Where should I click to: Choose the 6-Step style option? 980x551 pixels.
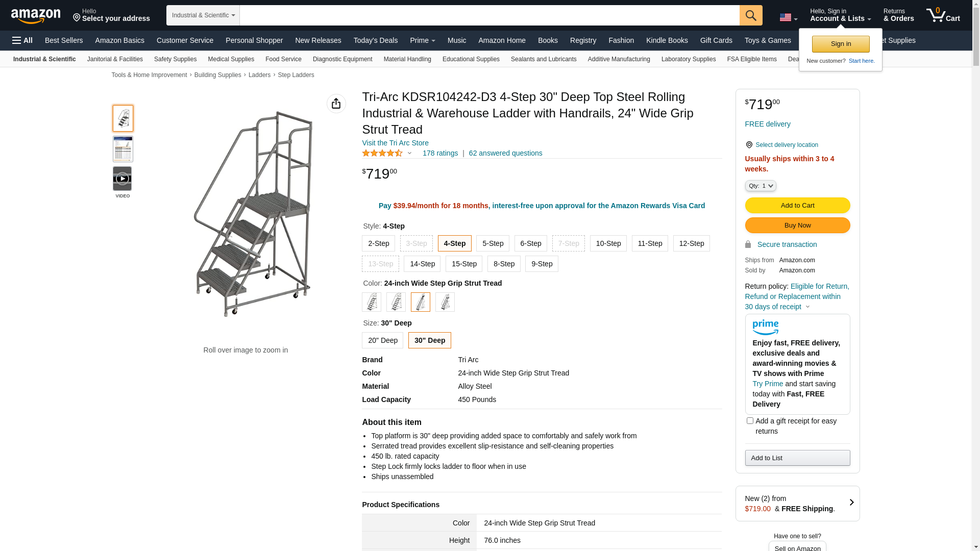(x=530, y=243)
